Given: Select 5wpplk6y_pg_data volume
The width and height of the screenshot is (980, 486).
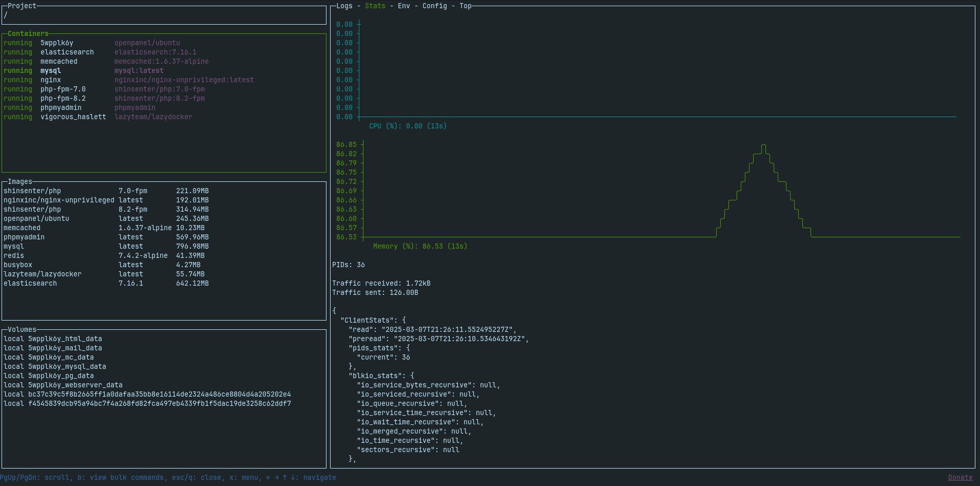Looking at the screenshot, I should coord(164,376).
